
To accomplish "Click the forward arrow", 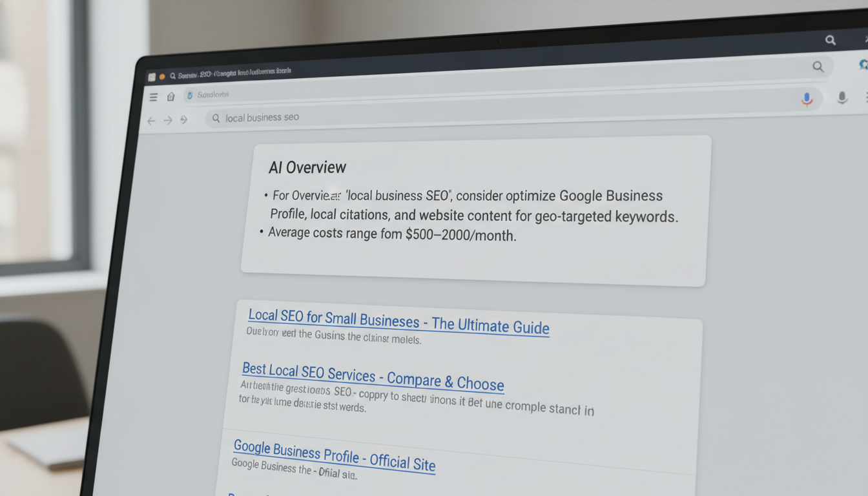I will tap(168, 120).
